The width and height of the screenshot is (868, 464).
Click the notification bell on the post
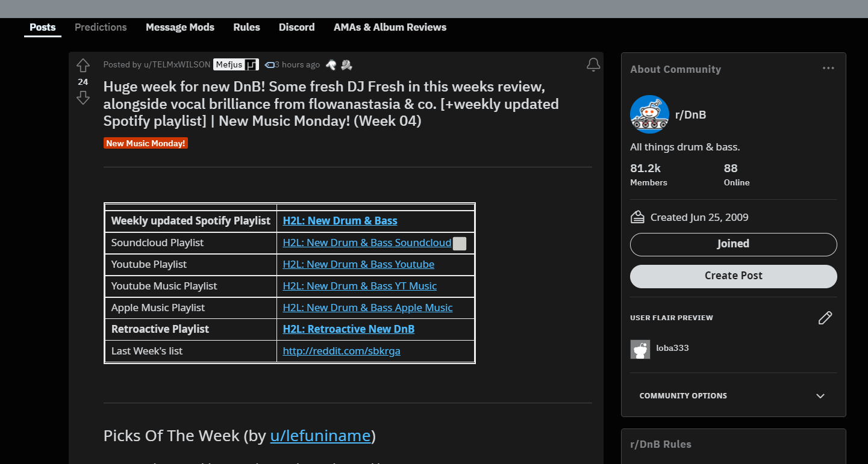[x=593, y=65]
